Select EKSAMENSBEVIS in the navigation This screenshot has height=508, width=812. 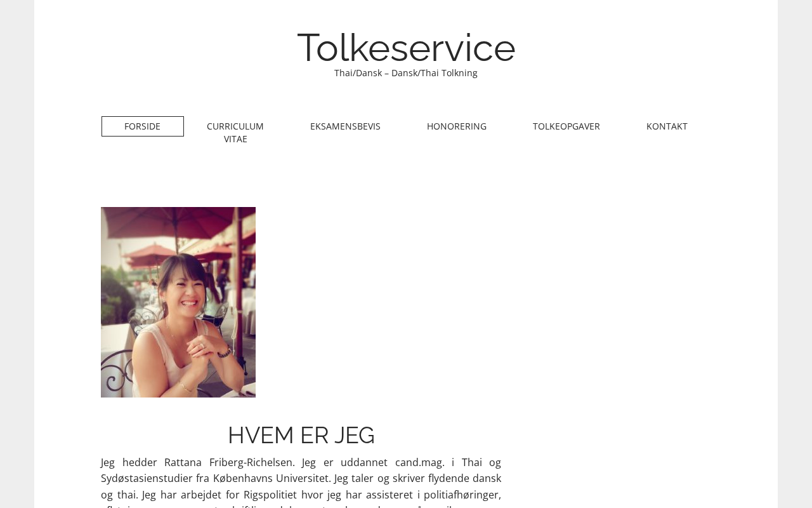345,126
